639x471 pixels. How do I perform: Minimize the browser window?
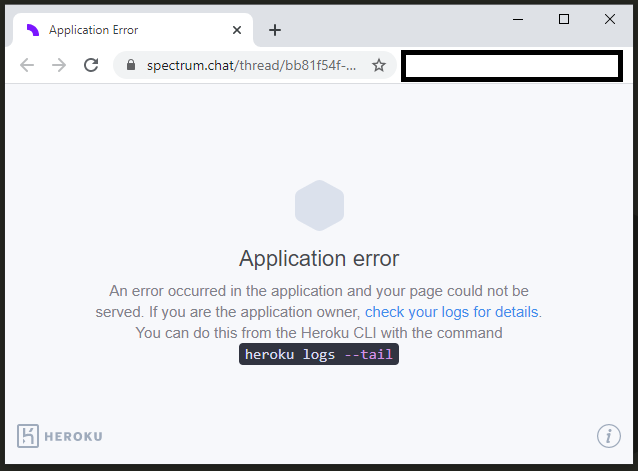pyautogui.click(x=518, y=19)
